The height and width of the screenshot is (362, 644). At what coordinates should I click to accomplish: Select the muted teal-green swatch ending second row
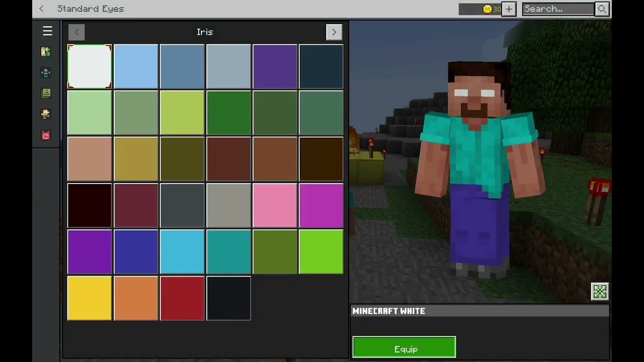[x=321, y=113]
